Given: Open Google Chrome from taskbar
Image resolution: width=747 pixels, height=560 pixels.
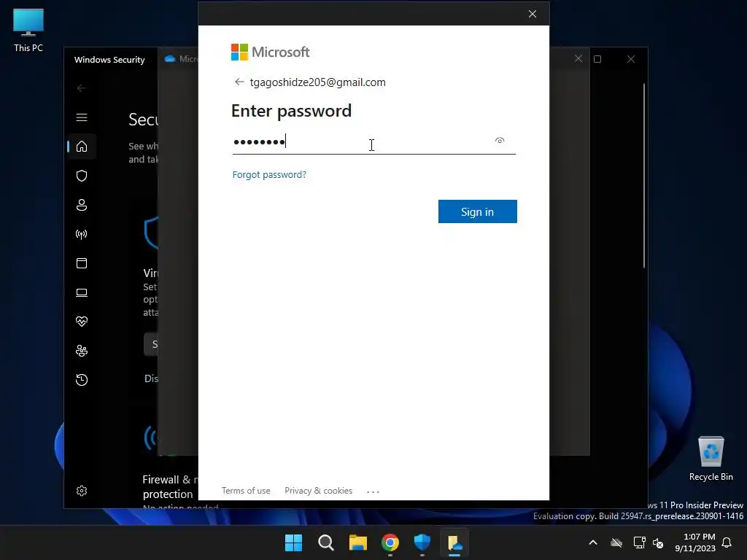Looking at the screenshot, I should [x=390, y=542].
